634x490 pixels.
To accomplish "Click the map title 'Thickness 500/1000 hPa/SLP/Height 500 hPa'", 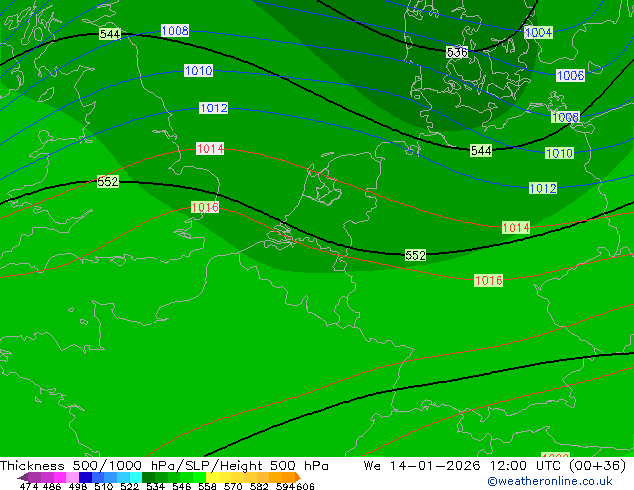I will 164,466.
